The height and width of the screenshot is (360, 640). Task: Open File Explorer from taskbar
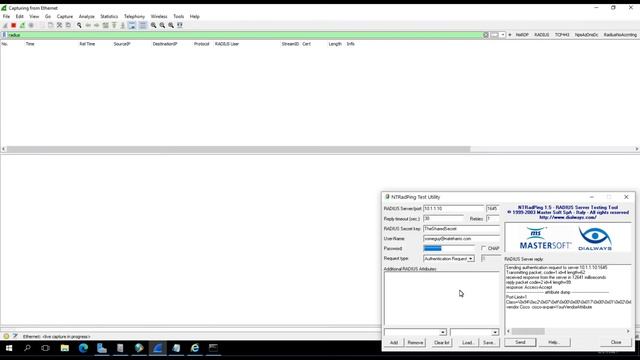64,348
